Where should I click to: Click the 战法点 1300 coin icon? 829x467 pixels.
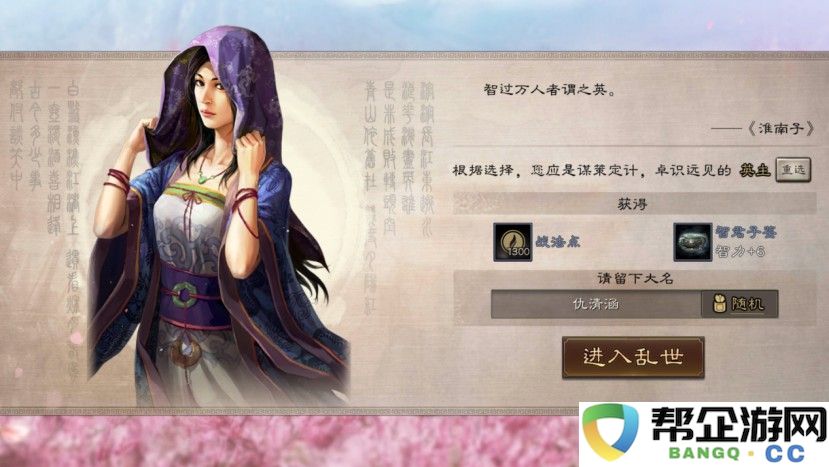coord(512,242)
